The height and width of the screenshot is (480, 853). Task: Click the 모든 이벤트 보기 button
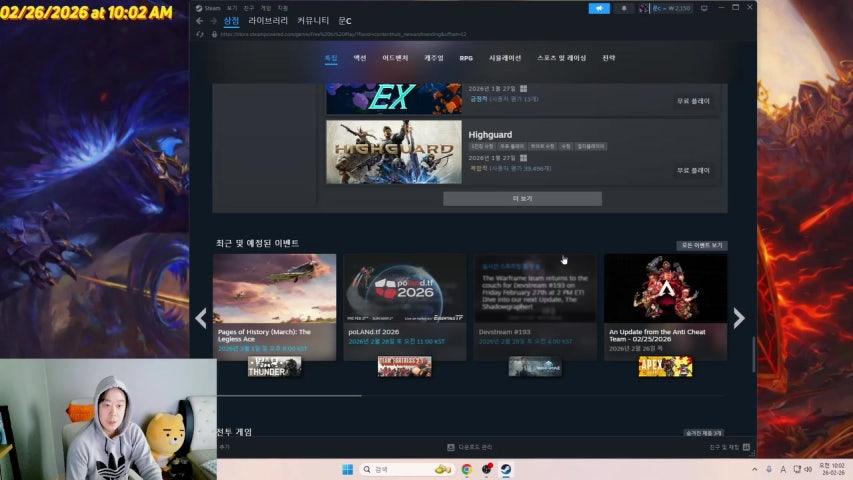[702, 245]
